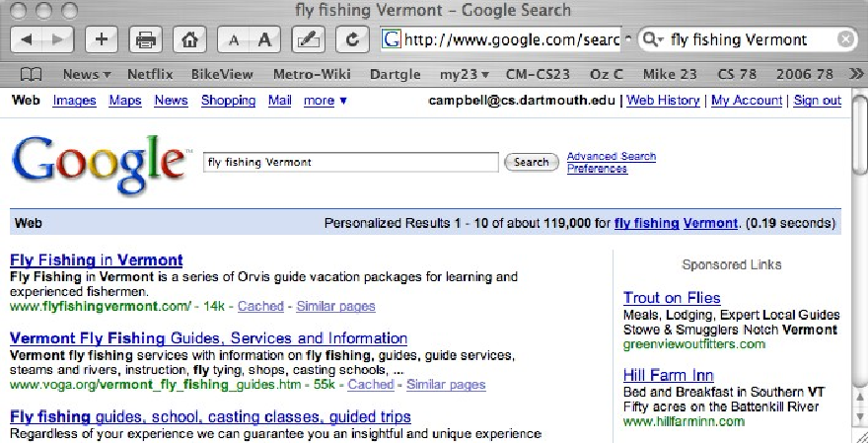
Task: Show all bookmarks with the book icon
Action: click(x=31, y=74)
